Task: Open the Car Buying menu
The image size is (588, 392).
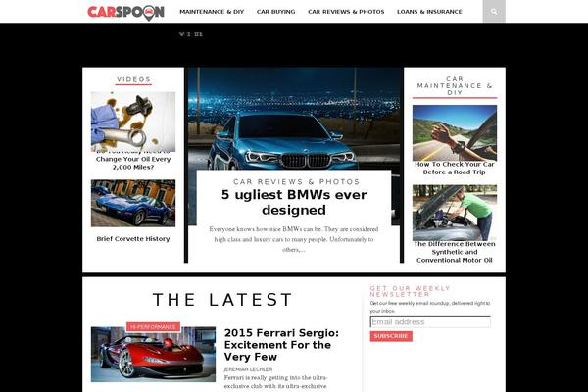Action: click(276, 12)
